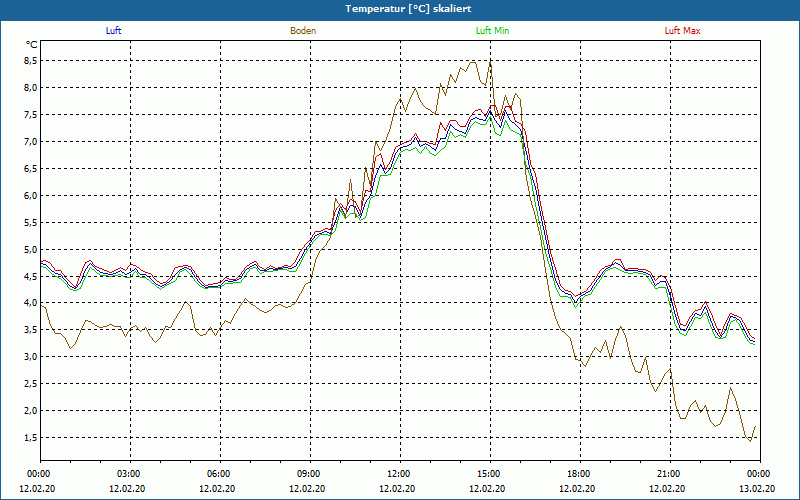The width and height of the screenshot is (800, 500).
Task: Click the green 'Luft Min' legend label
Action: (492, 31)
